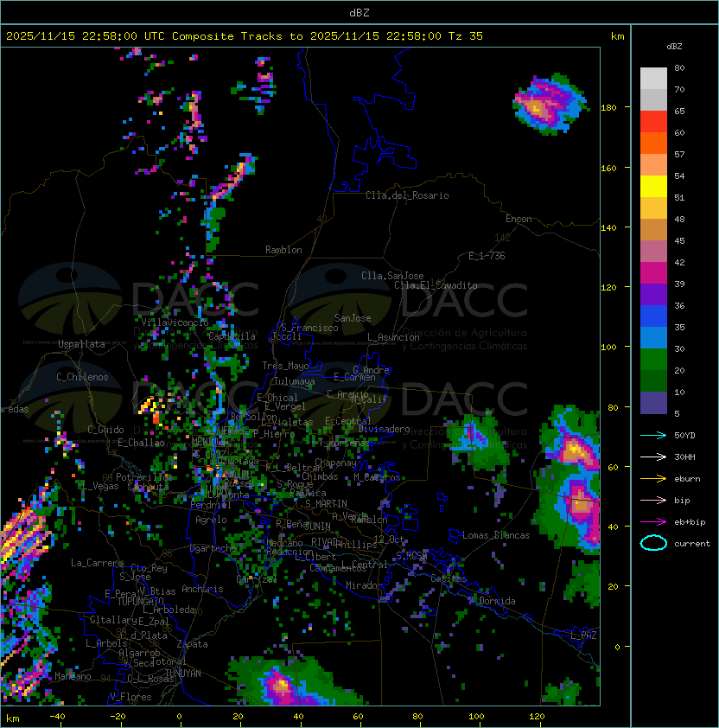Click the white 30HM arrow in legend
This screenshot has width=719, height=728.
point(653,457)
